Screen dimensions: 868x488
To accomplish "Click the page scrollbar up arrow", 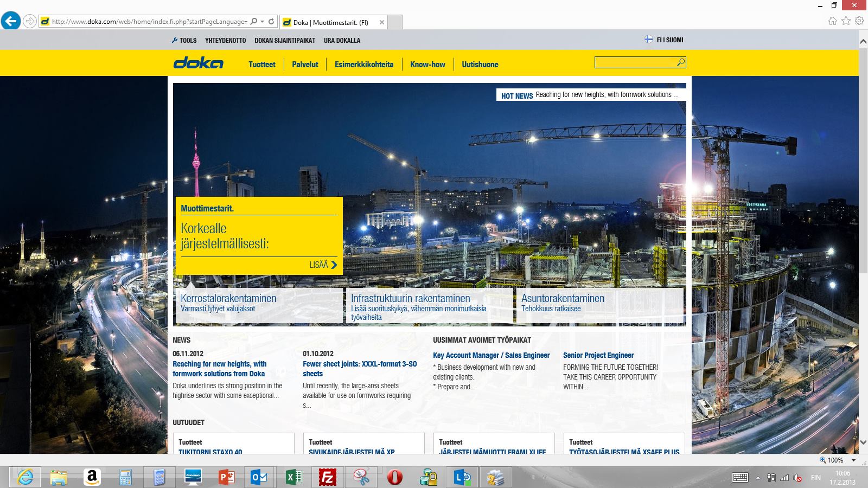I will 863,41.
